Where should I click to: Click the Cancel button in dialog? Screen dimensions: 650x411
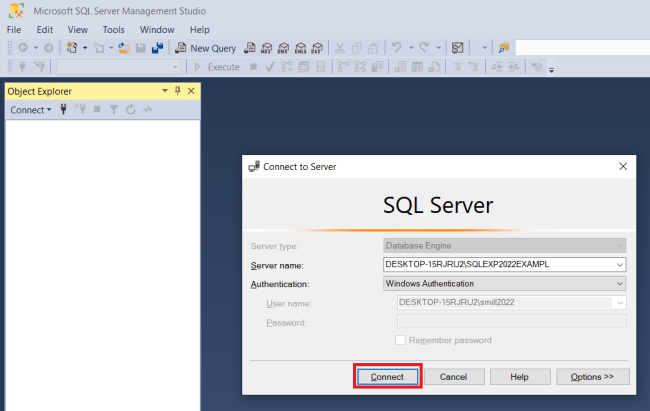pyautogui.click(x=454, y=377)
